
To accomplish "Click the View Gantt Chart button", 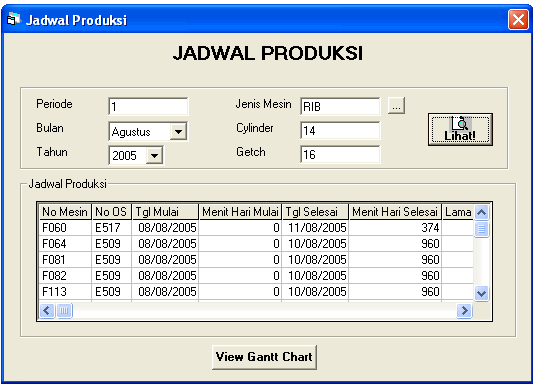I will click(264, 357).
